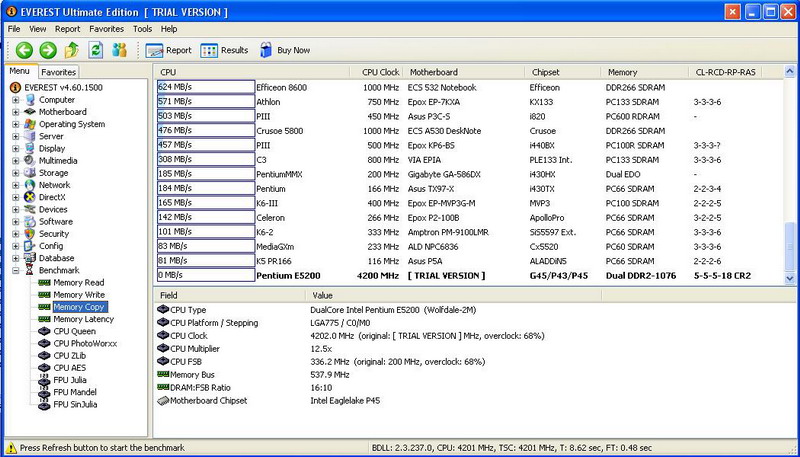
Task: Select Memory Read benchmark
Action: tap(79, 283)
